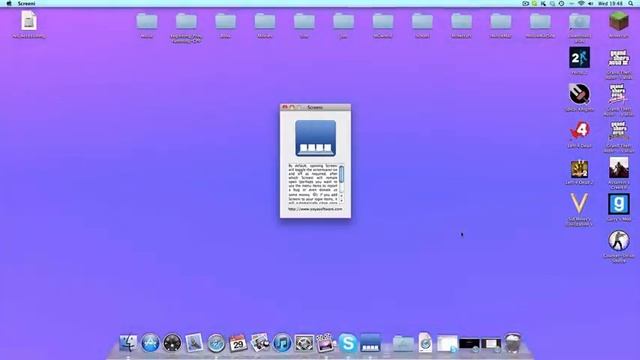Image resolution: width=640 pixels, height=360 pixels.
Task: Open the document stack right of Dock folder
Action: [x=425, y=343]
